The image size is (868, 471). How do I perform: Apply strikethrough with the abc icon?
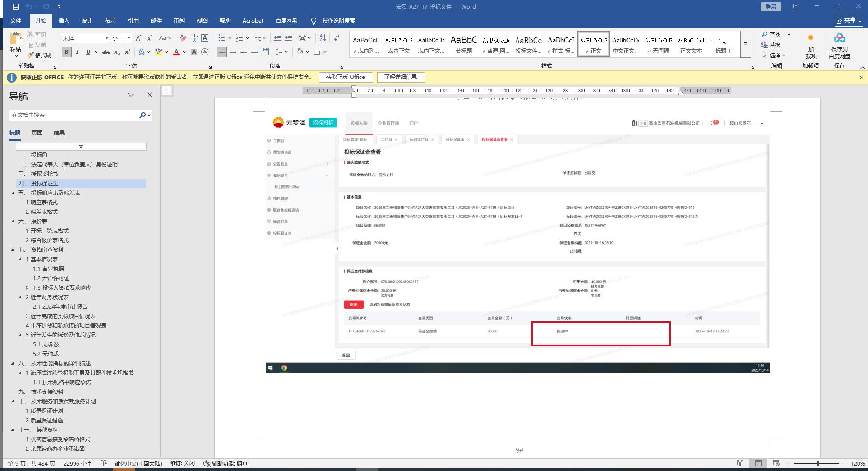pyautogui.click(x=106, y=52)
